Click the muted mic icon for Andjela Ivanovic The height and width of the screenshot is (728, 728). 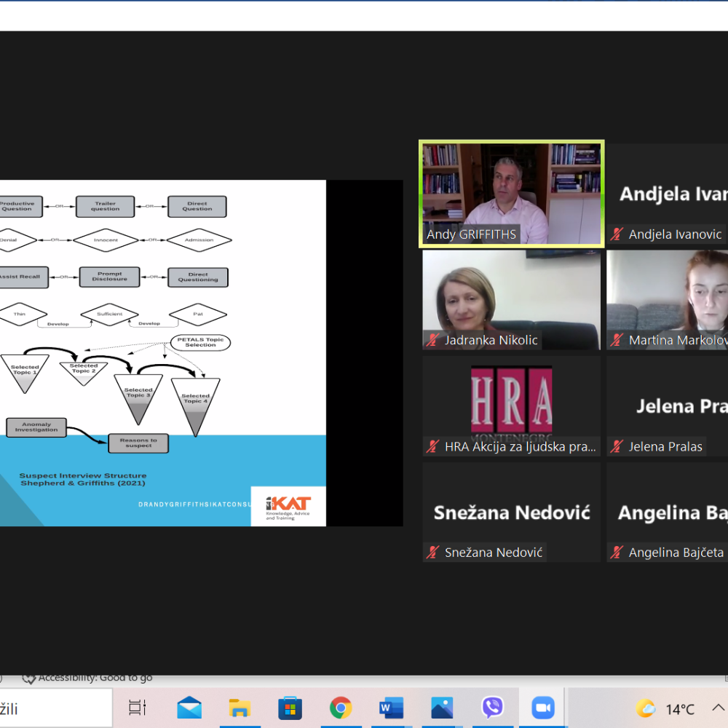tap(616, 234)
